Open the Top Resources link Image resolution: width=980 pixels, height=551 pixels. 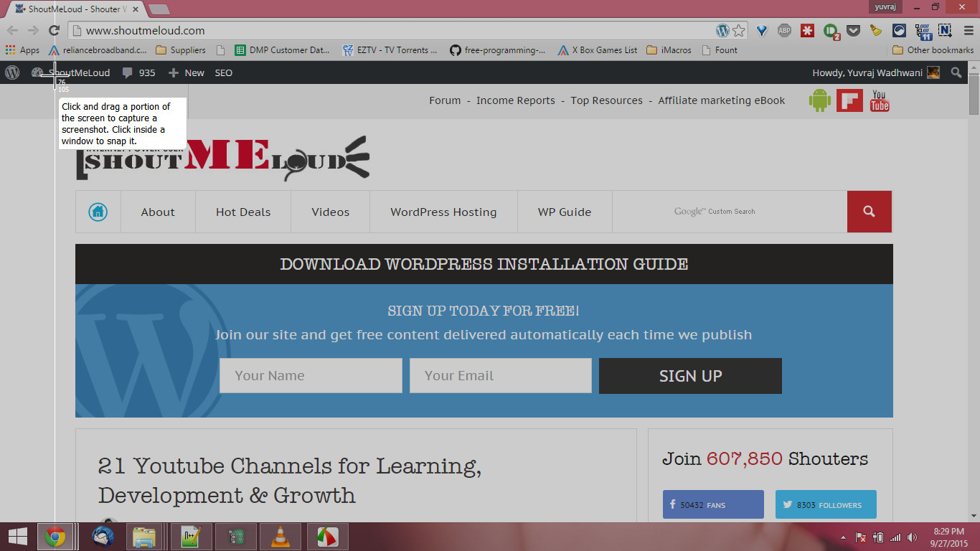(x=607, y=100)
